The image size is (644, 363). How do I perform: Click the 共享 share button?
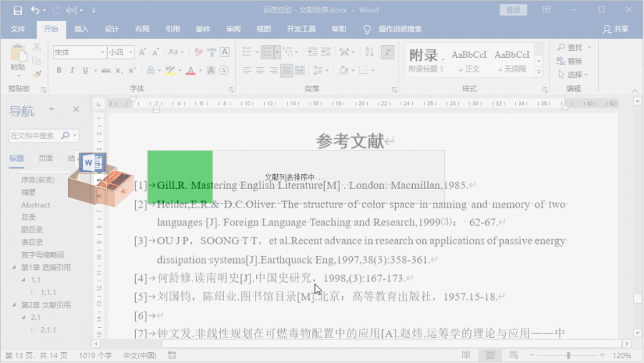615,29
